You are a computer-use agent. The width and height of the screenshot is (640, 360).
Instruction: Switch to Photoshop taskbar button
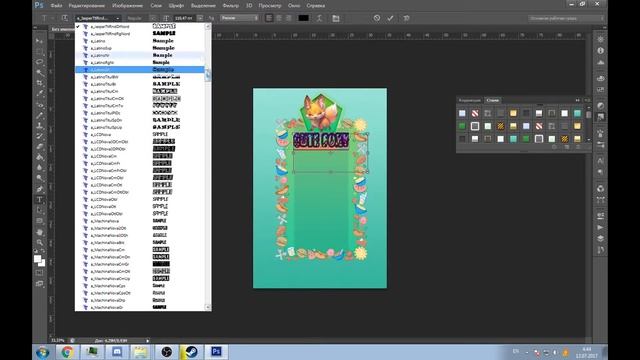pos(216,352)
